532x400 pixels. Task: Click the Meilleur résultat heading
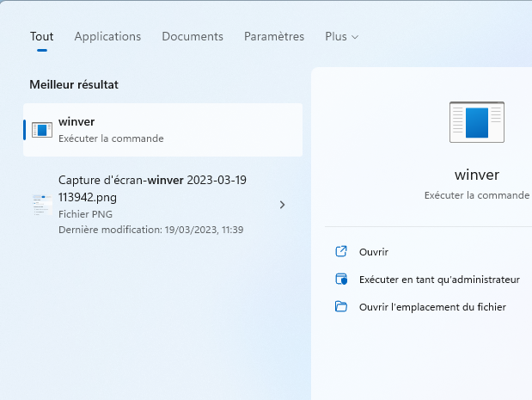74,84
